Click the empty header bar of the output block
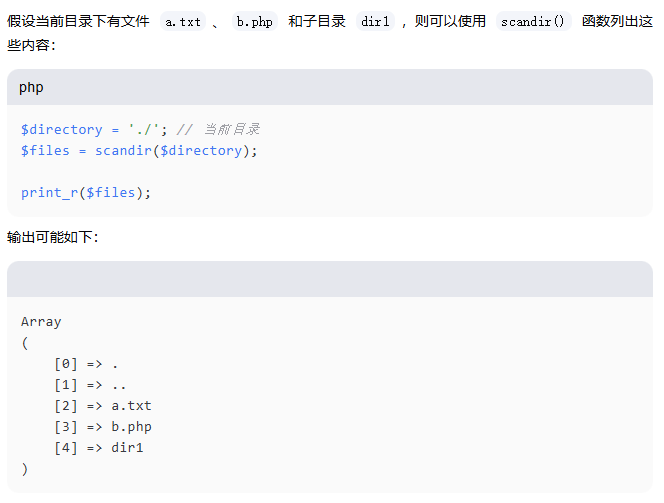The width and height of the screenshot is (664, 503). point(329,279)
